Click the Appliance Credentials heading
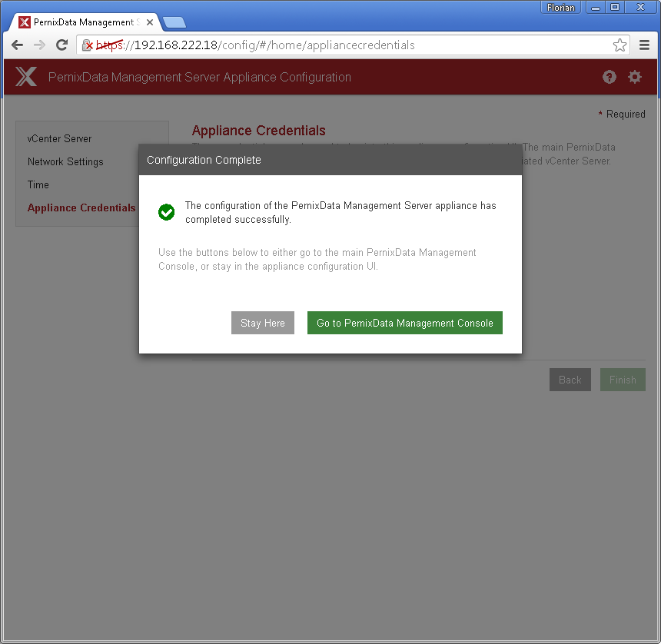The width and height of the screenshot is (661, 644). (259, 131)
